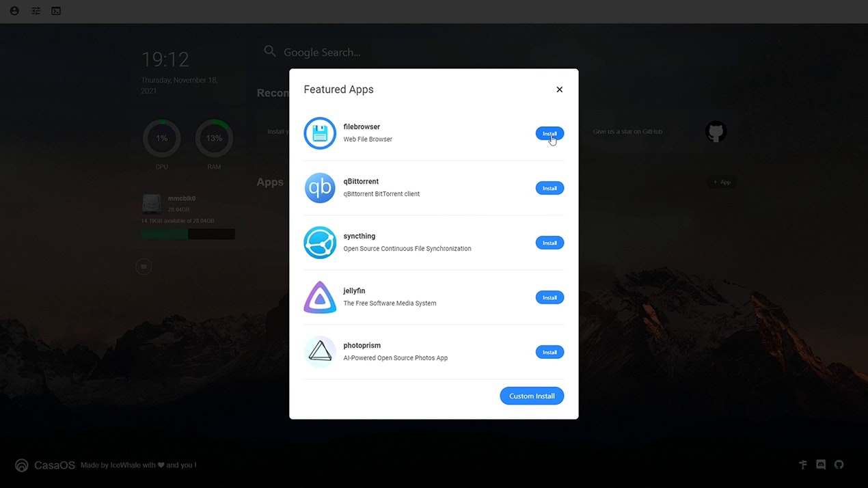Click the syncthing app icon
Viewport: 868px width, 488px height.
[320, 243]
